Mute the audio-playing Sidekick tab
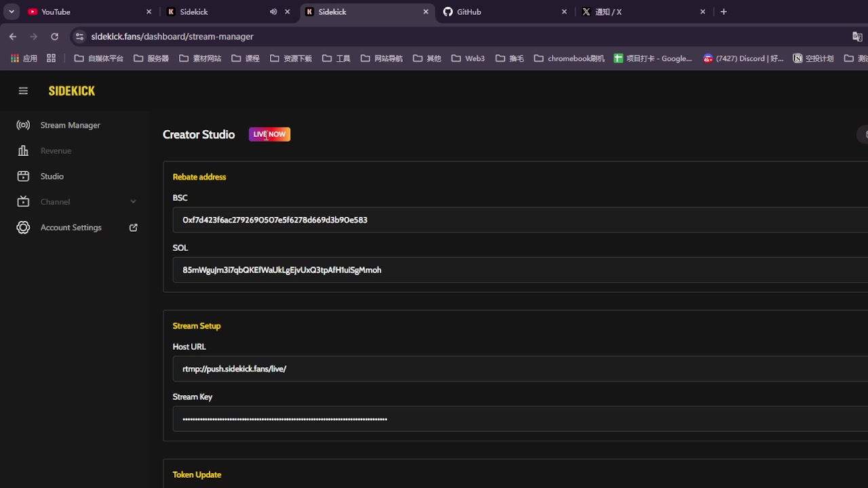 click(273, 12)
